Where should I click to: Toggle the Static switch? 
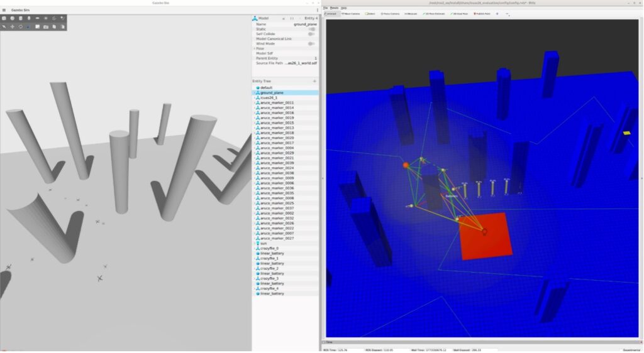click(x=311, y=29)
